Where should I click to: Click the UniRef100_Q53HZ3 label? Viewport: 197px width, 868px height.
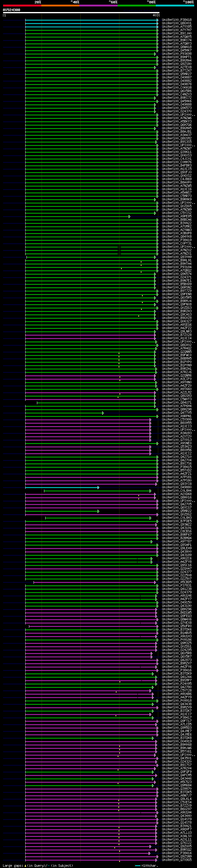(177, 447)
